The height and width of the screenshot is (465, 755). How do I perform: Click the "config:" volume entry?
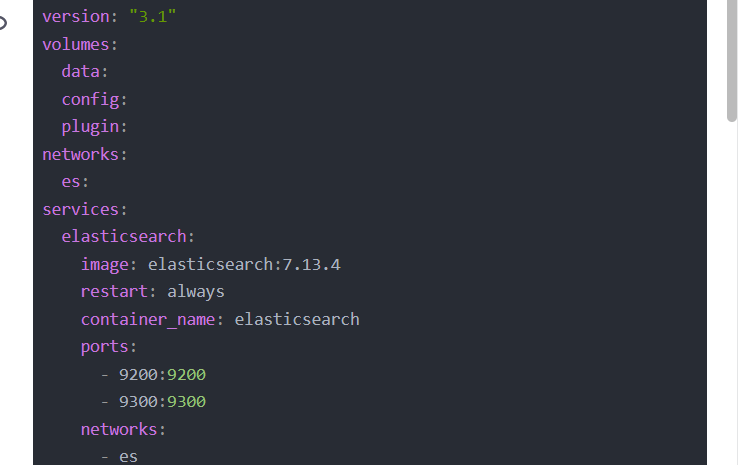pos(94,100)
